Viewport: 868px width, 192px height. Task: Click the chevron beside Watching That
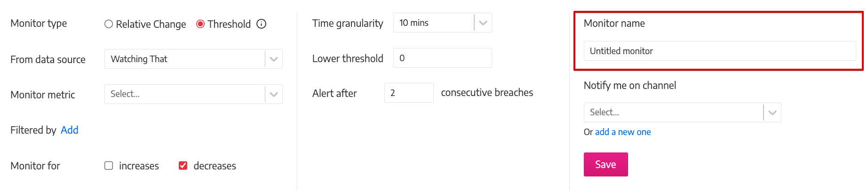pos(274,59)
